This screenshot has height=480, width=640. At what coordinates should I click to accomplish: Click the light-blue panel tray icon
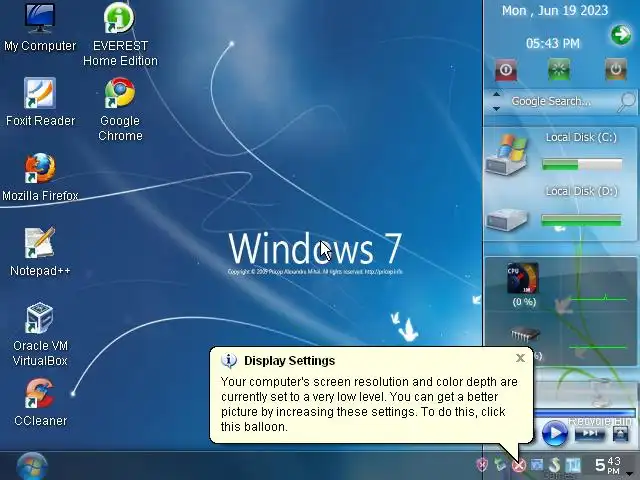tap(573, 464)
